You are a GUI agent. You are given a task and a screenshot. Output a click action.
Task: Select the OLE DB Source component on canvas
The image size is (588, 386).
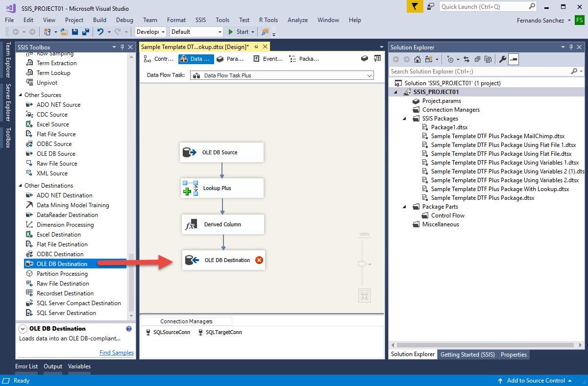pos(222,152)
